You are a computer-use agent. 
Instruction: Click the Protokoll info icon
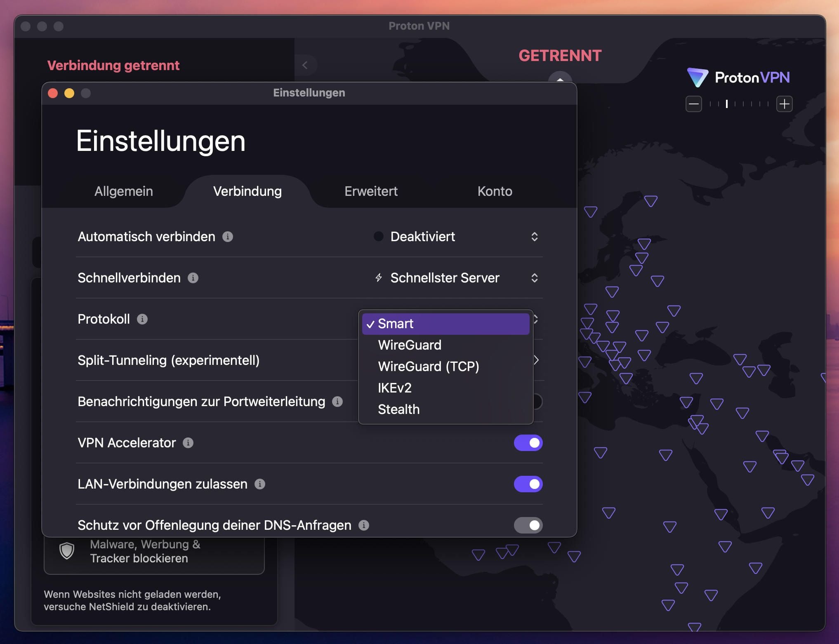coord(142,319)
